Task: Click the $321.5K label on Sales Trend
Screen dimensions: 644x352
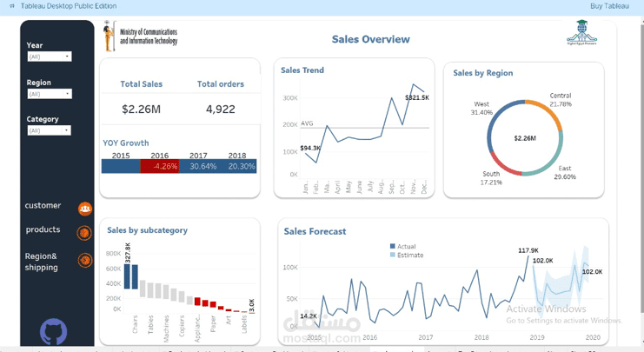Action: point(417,97)
